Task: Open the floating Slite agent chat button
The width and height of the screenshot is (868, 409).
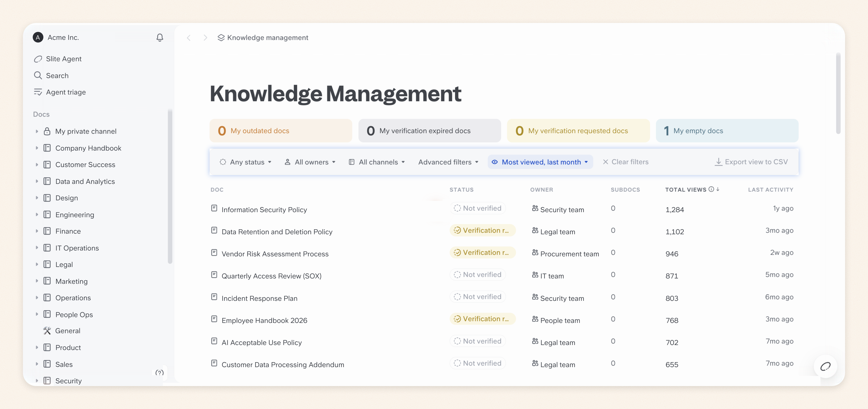Action: click(x=825, y=366)
